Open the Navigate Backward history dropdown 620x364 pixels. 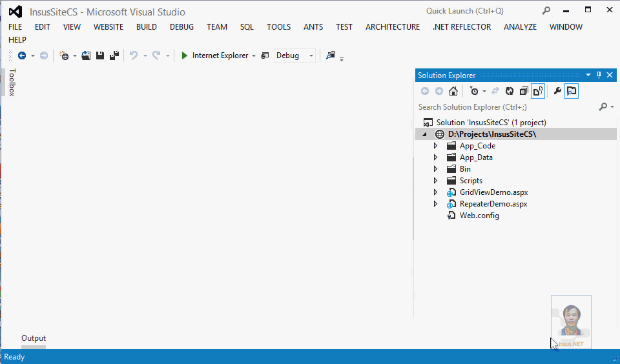(33, 56)
